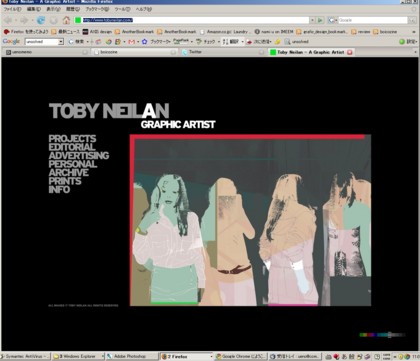Open the boicozine bookmark in bookmarks bar
The image size is (420, 361).
point(385,32)
